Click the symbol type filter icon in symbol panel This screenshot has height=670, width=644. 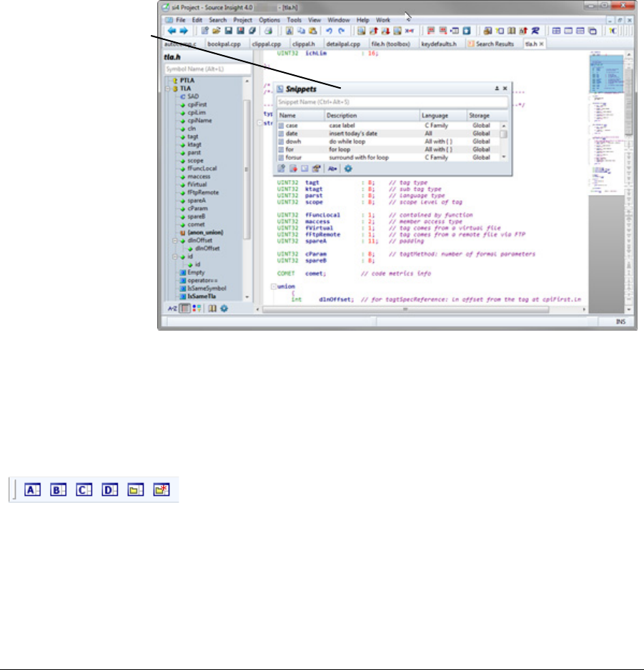pos(197,309)
